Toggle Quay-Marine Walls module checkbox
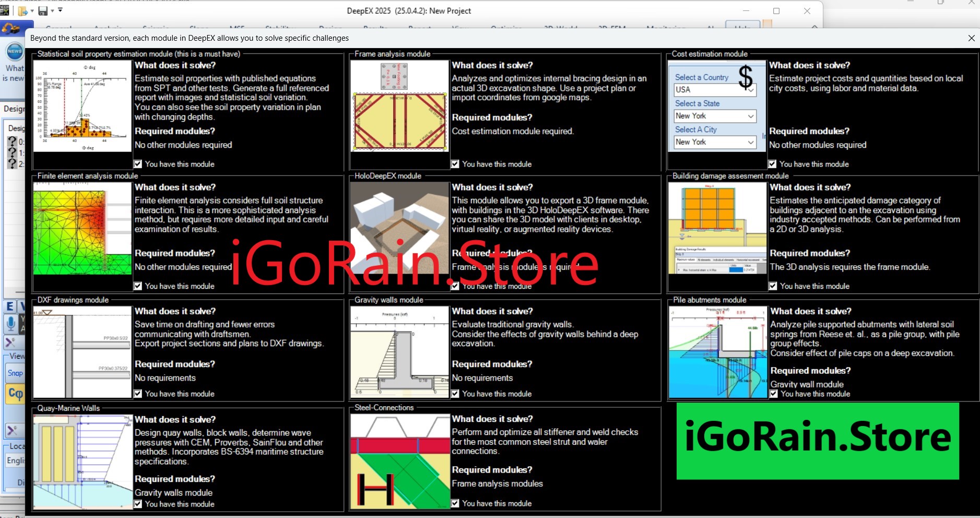Image resolution: width=980 pixels, height=518 pixels. pyautogui.click(x=138, y=504)
